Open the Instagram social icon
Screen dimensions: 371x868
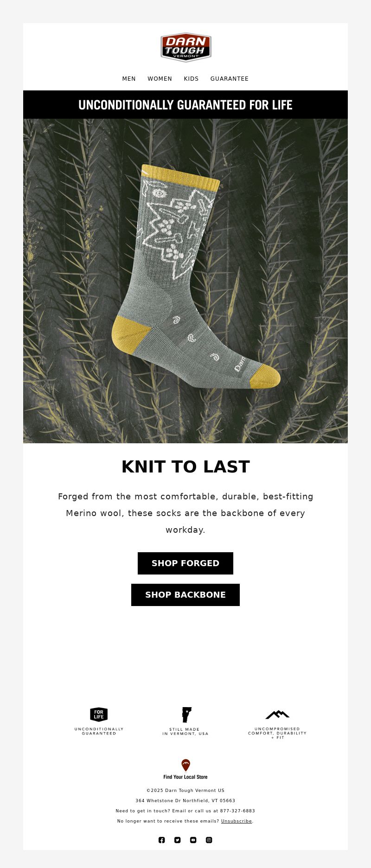point(209,840)
